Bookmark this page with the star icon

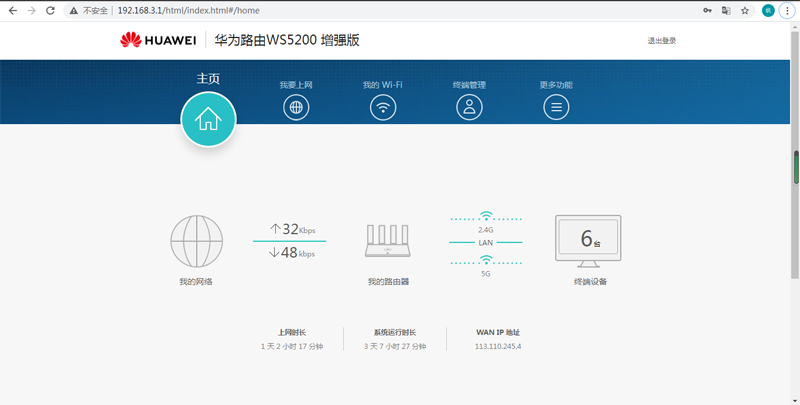[x=745, y=10]
